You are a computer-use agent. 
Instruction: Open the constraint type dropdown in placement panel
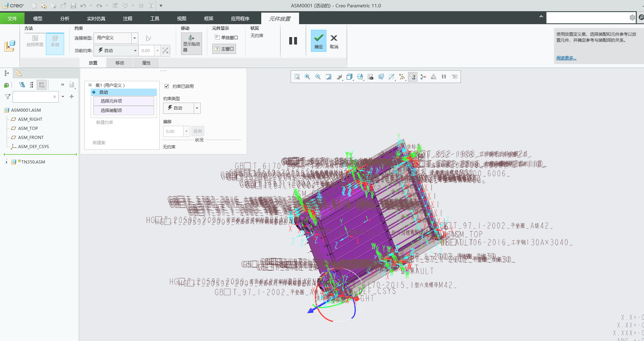197,108
